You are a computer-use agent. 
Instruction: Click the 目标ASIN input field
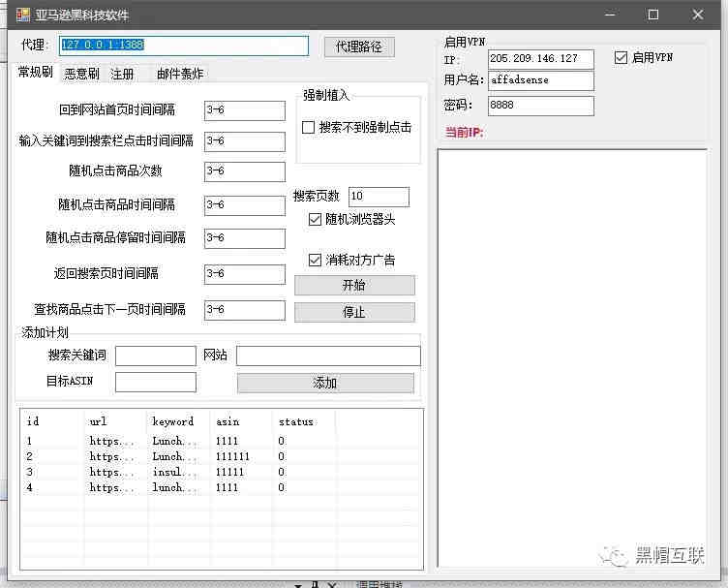click(156, 382)
